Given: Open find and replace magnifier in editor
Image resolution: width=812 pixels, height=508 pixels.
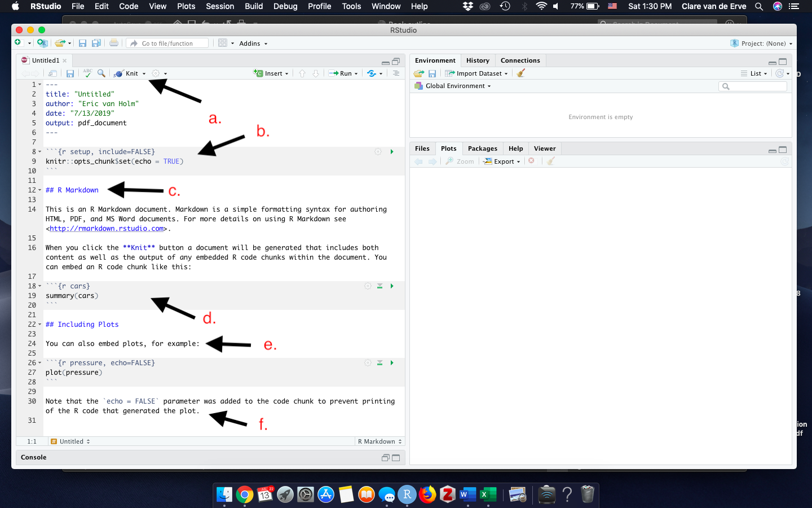Looking at the screenshot, I should (101, 73).
